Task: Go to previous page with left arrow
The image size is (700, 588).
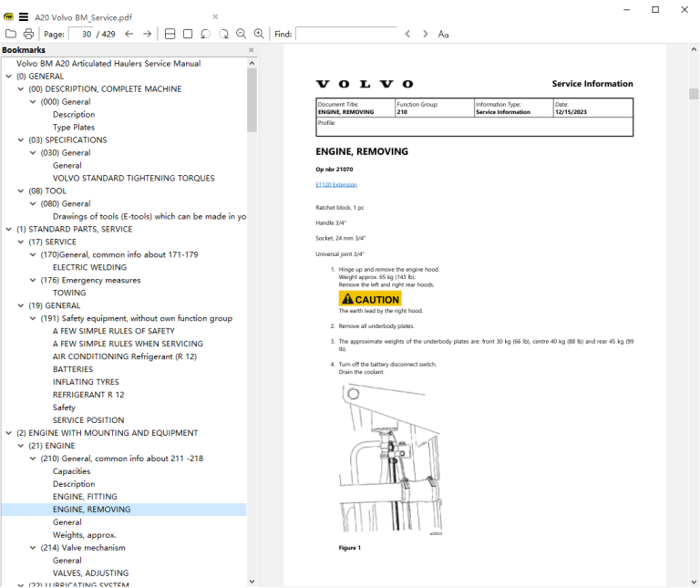Action: tap(129, 34)
